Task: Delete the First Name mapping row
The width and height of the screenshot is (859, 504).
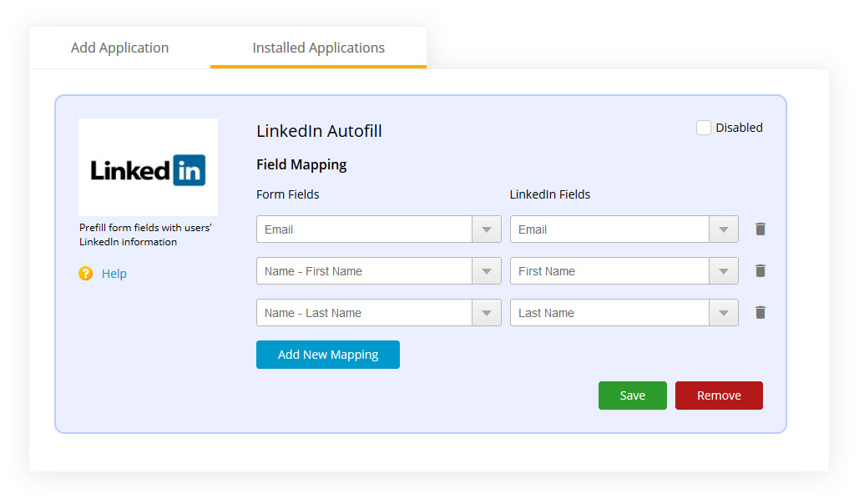Action: pyautogui.click(x=760, y=270)
